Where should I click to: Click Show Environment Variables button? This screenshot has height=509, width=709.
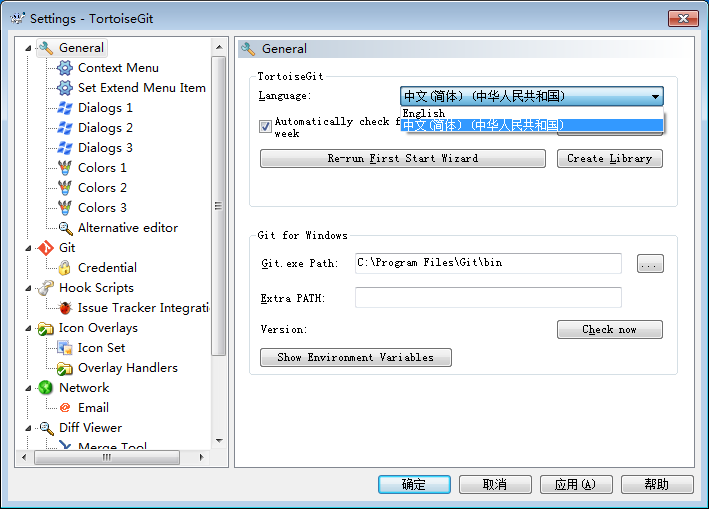355,358
